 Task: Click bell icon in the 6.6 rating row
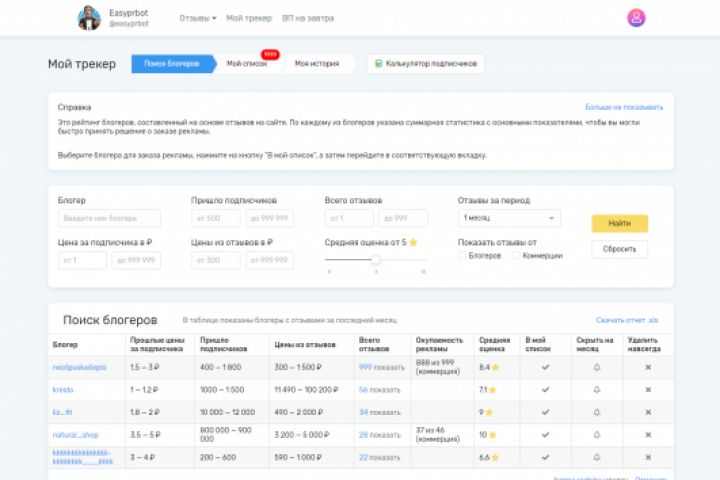click(596, 457)
